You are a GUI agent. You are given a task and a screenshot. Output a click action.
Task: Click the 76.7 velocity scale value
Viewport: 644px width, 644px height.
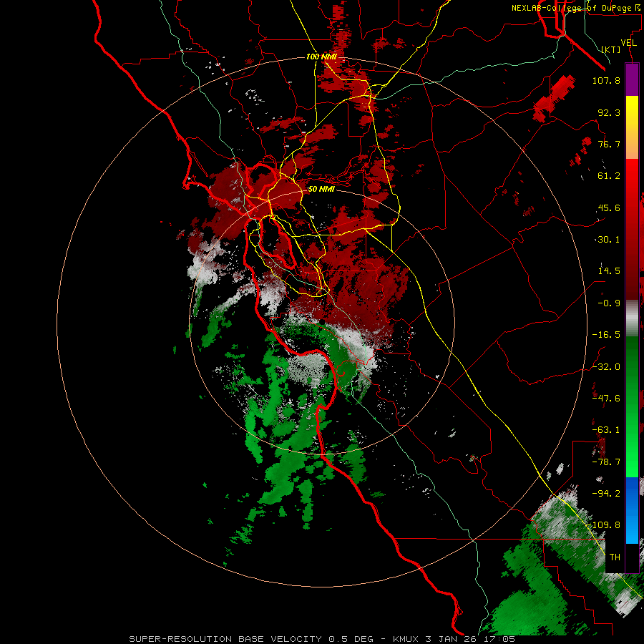pyautogui.click(x=609, y=144)
